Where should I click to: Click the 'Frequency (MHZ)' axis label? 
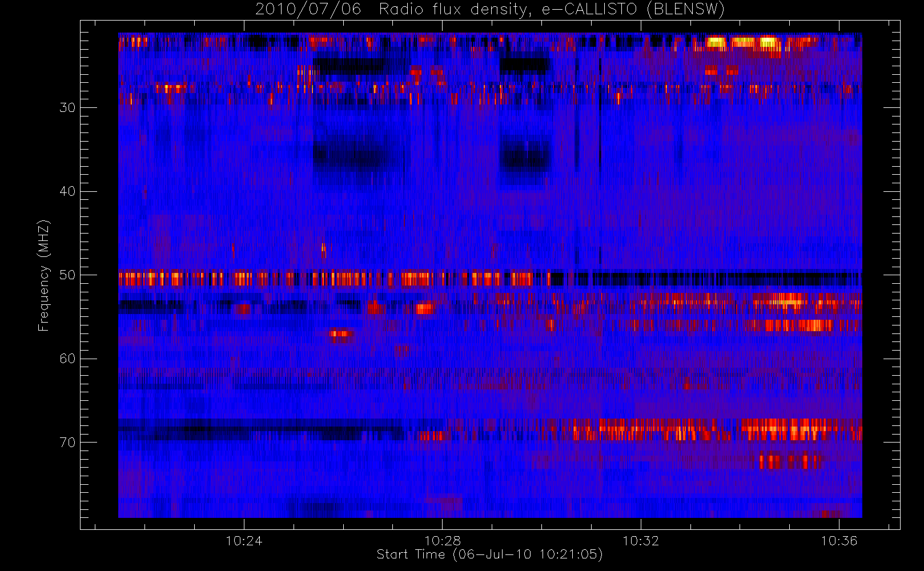[43, 275]
